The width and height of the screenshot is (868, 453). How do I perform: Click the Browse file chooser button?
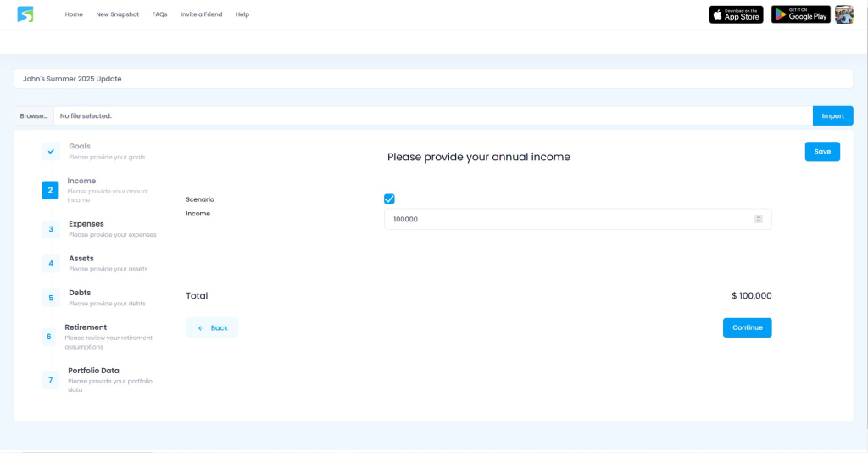[x=34, y=115]
